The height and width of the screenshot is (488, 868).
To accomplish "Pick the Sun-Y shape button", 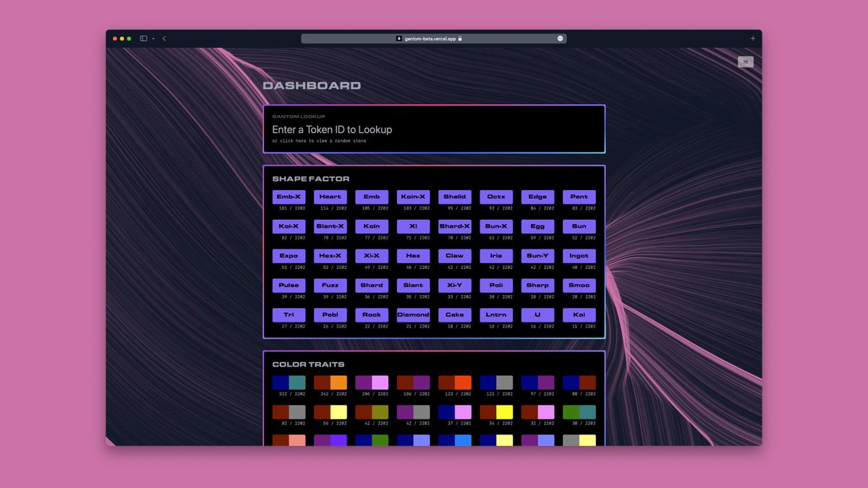I will (x=537, y=256).
